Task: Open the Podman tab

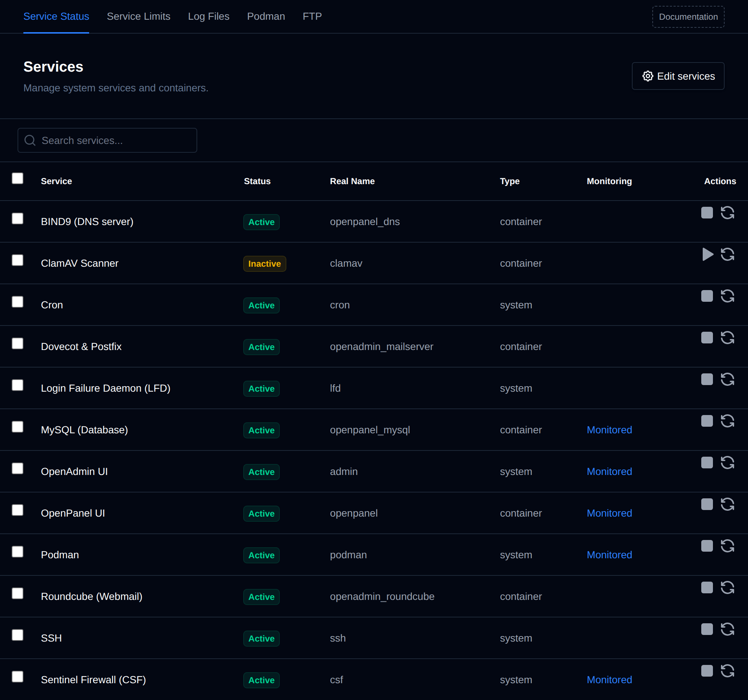Action: (x=266, y=16)
